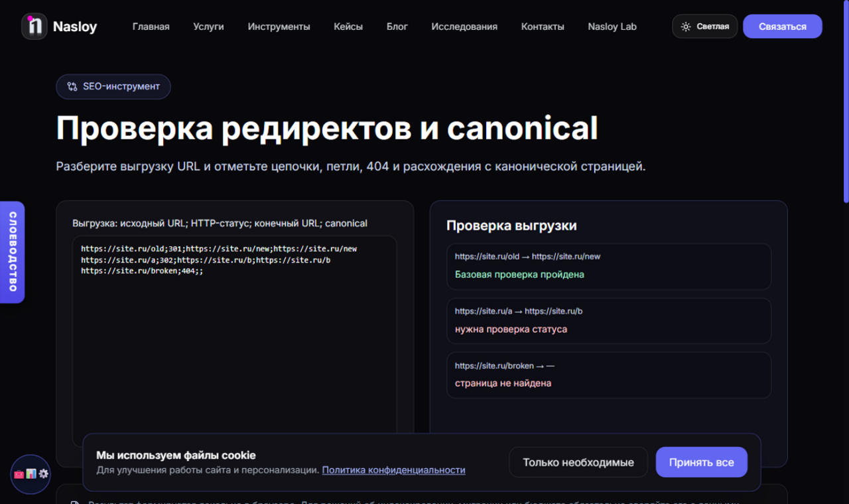Switch theme with the Светлая toggle
This screenshot has width=849, height=504.
705,27
